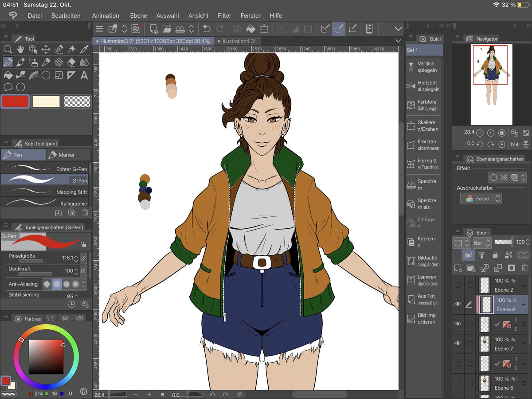Select the Blend tool
Screen dimensions: 532x399
84,62
